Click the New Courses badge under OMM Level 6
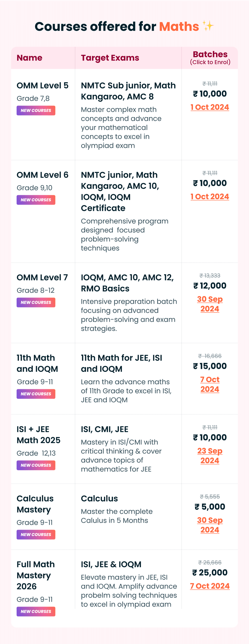The image size is (249, 644). [x=36, y=200]
